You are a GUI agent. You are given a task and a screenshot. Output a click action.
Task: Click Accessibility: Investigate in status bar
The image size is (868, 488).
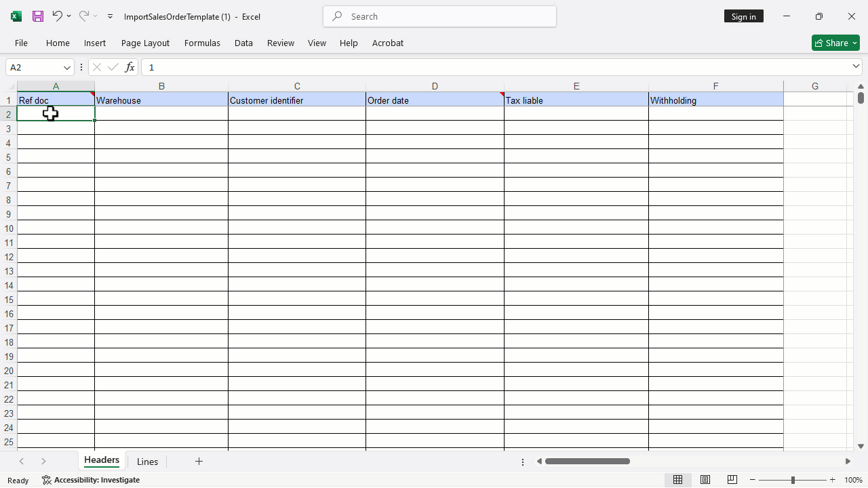(x=91, y=480)
